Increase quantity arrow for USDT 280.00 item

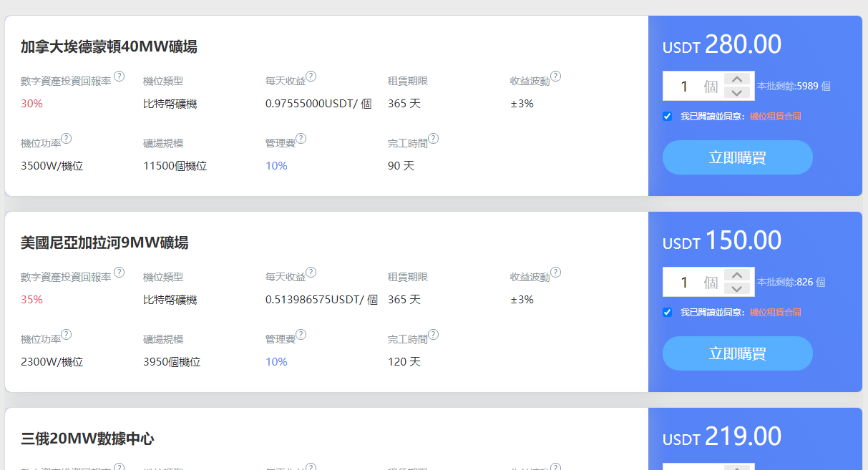coord(737,79)
